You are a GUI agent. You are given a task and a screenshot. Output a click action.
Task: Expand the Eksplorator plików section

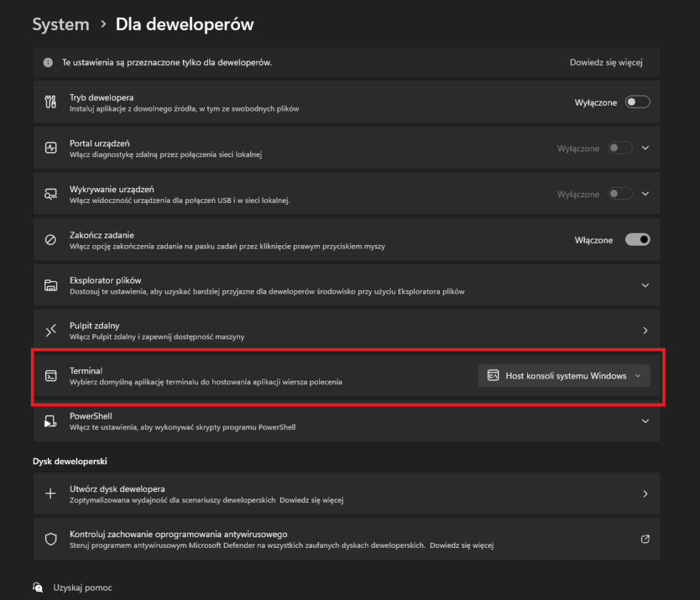click(x=645, y=285)
